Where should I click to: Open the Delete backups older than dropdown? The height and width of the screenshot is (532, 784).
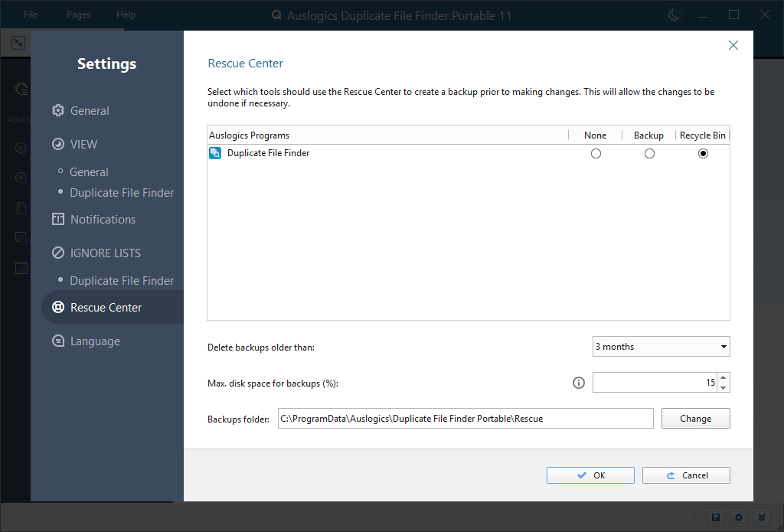click(x=661, y=347)
